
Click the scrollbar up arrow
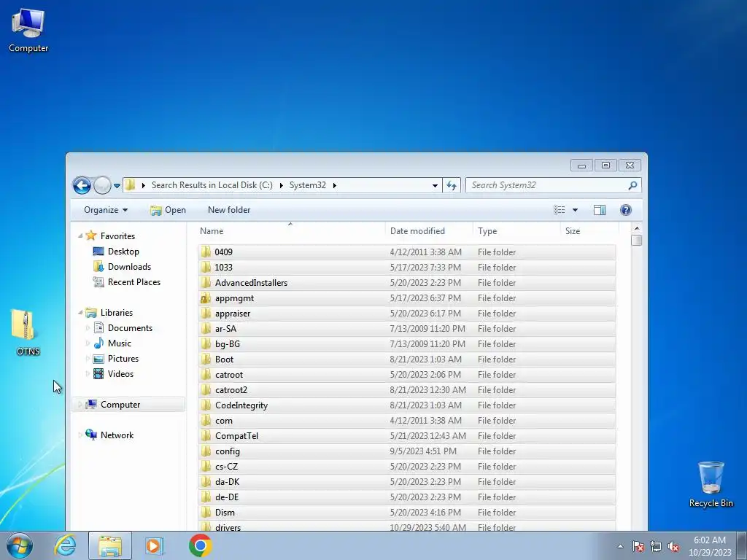(636, 228)
